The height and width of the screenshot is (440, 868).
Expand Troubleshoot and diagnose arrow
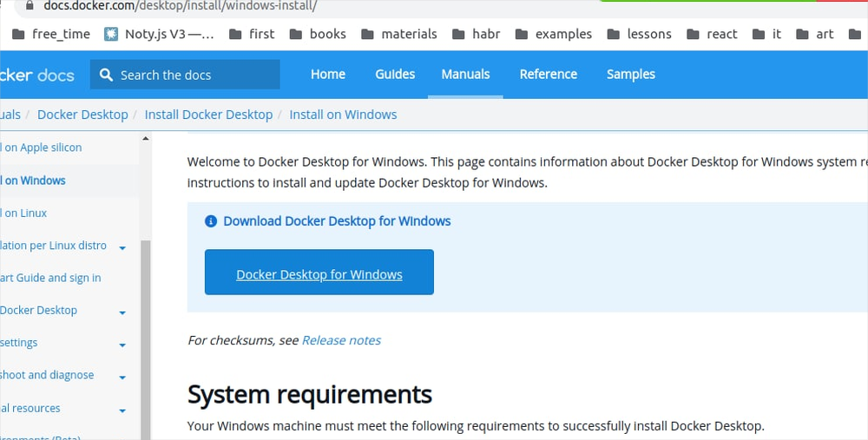(x=122, y=378)
